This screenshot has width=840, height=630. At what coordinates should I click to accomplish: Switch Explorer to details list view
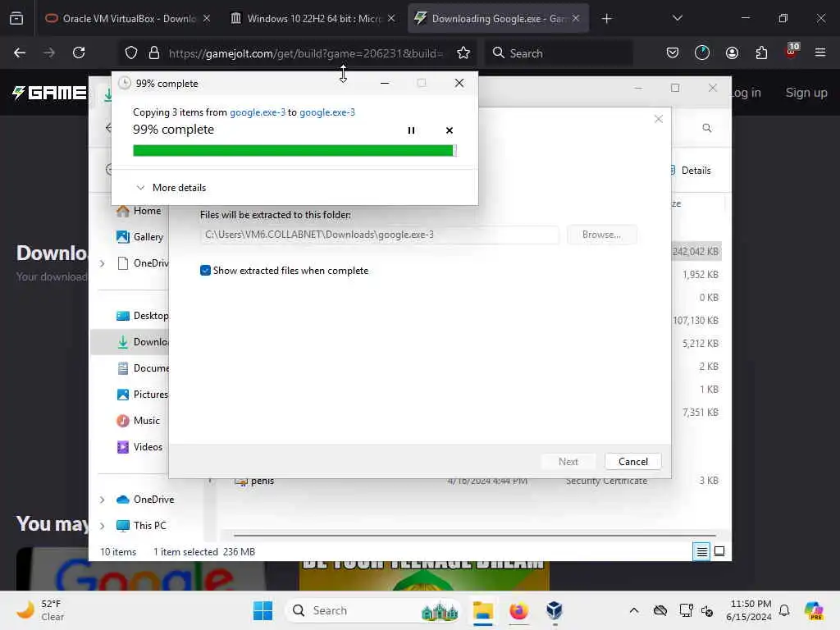click(x=701, y=551)
